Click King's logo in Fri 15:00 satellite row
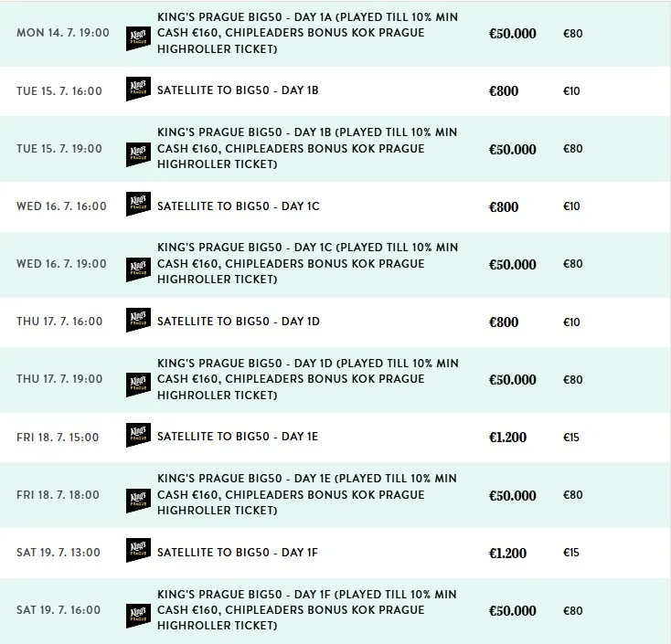This screenshot has height=644, width=671. pyautogui.click(x=138, y=435)
